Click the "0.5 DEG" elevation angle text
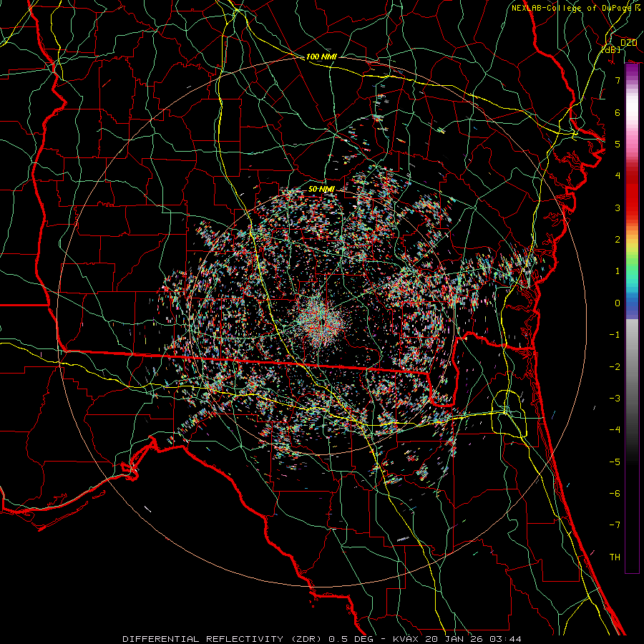This screenshot has height=644, width=644. [351, 639]
